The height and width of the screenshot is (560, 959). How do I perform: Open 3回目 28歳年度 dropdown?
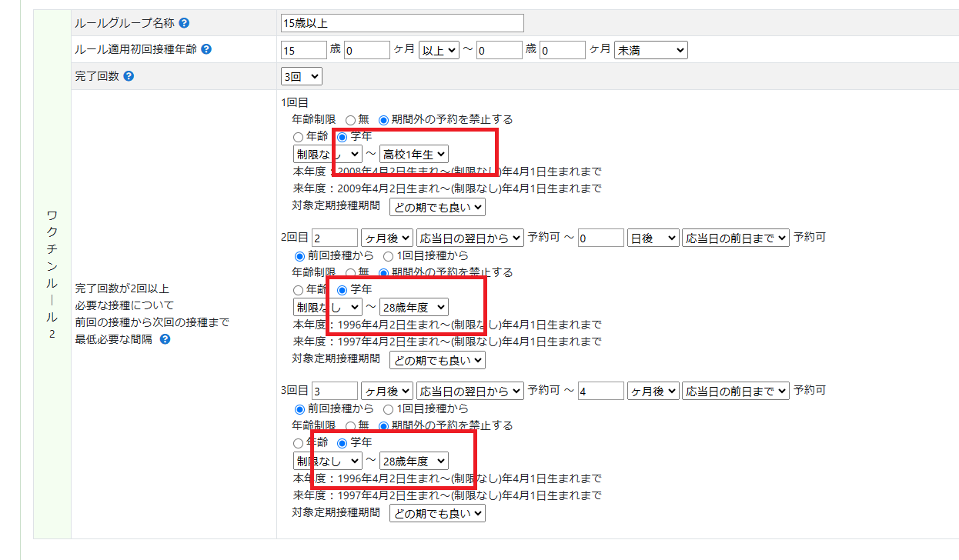click(413, 460)
